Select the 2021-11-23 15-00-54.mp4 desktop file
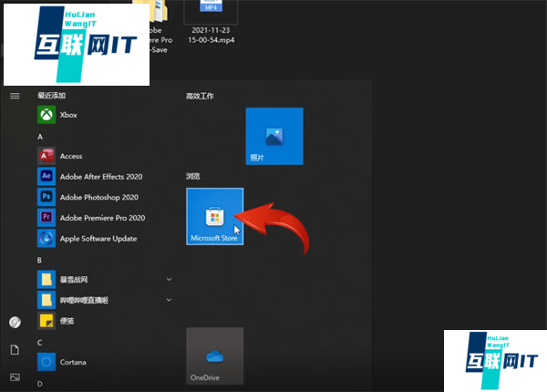Viewport: 547px width, 392px height. point(212,22)
